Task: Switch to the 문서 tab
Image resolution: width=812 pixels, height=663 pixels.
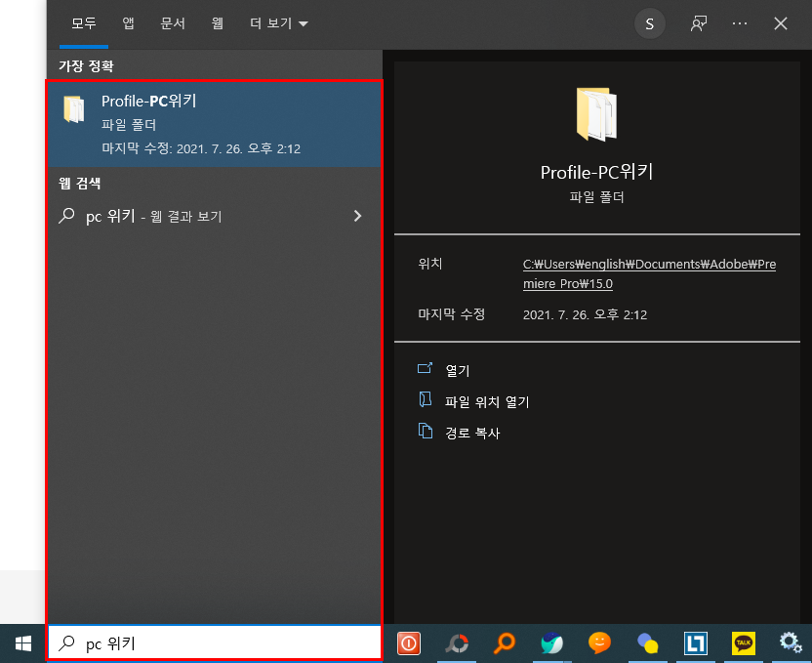Action: [x=173, y=23]
